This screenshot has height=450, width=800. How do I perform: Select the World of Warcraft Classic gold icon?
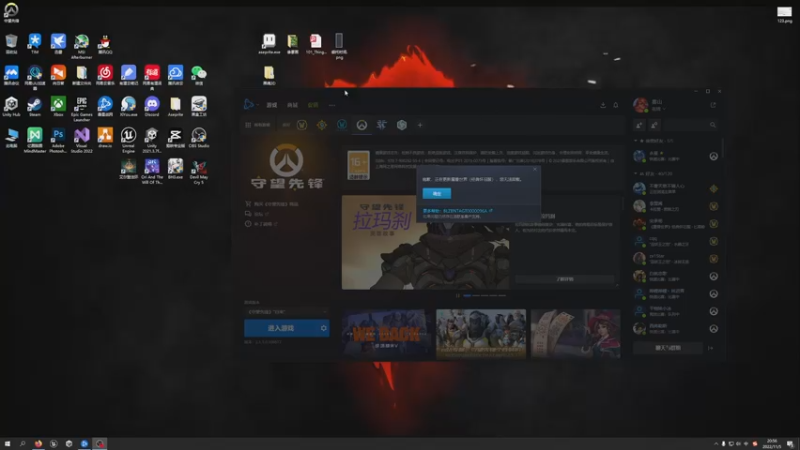pyautogui.click(x=302, y=125)
